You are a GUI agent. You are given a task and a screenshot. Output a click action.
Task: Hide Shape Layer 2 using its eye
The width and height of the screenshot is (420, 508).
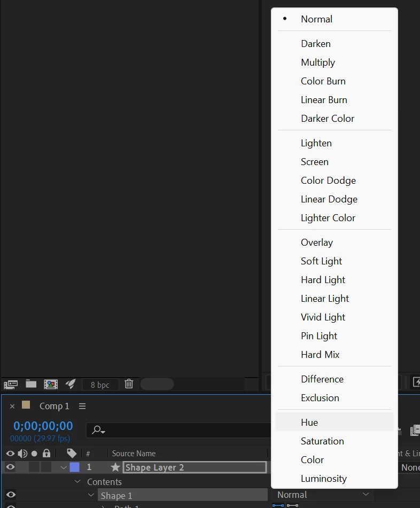(x=10, y=467)
